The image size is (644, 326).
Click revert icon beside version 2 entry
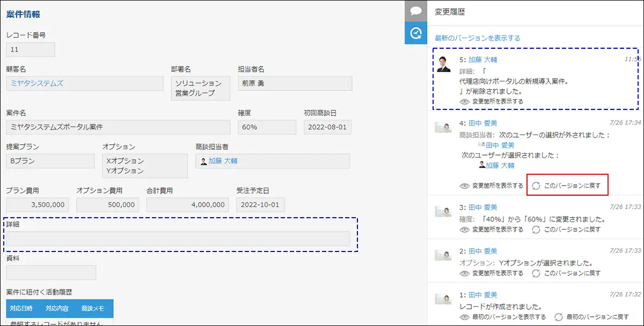coord(536,273)
